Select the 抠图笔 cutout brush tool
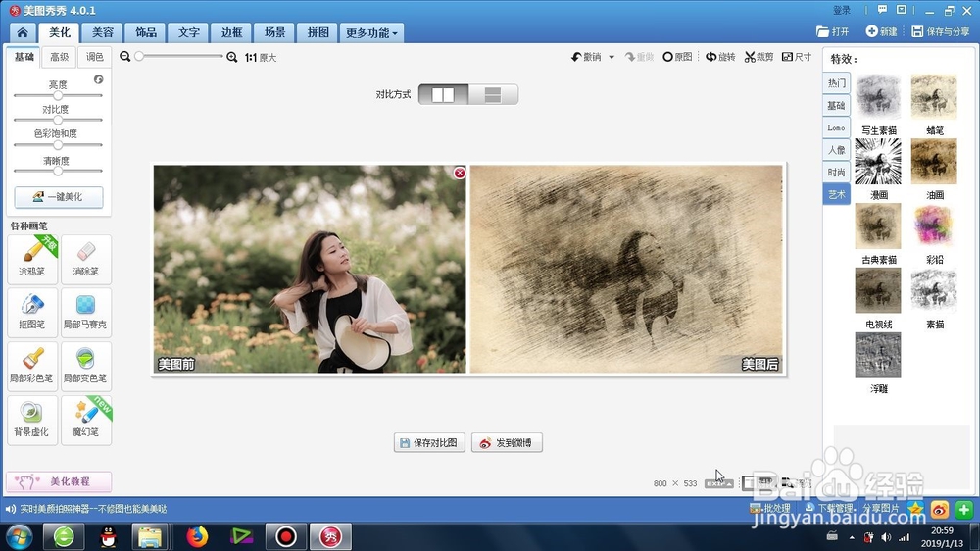The image size is (980, 551). pos(32,312)
